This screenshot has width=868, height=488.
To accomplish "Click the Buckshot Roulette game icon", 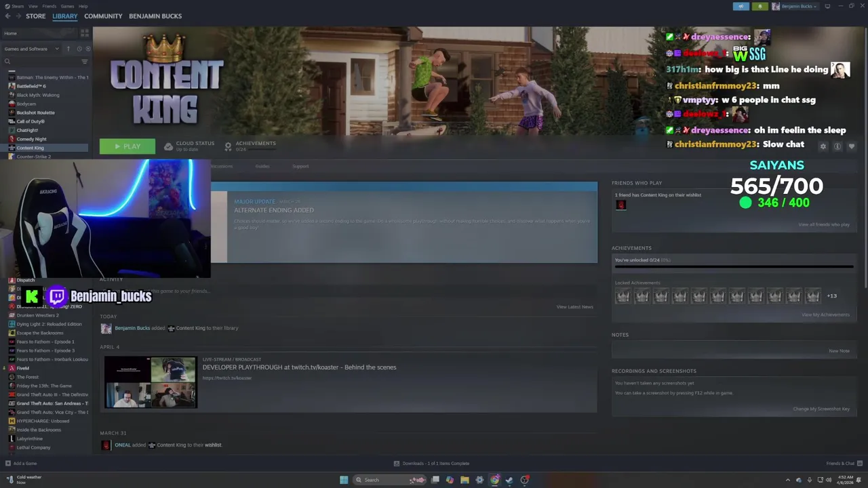I will pos(12,113).
